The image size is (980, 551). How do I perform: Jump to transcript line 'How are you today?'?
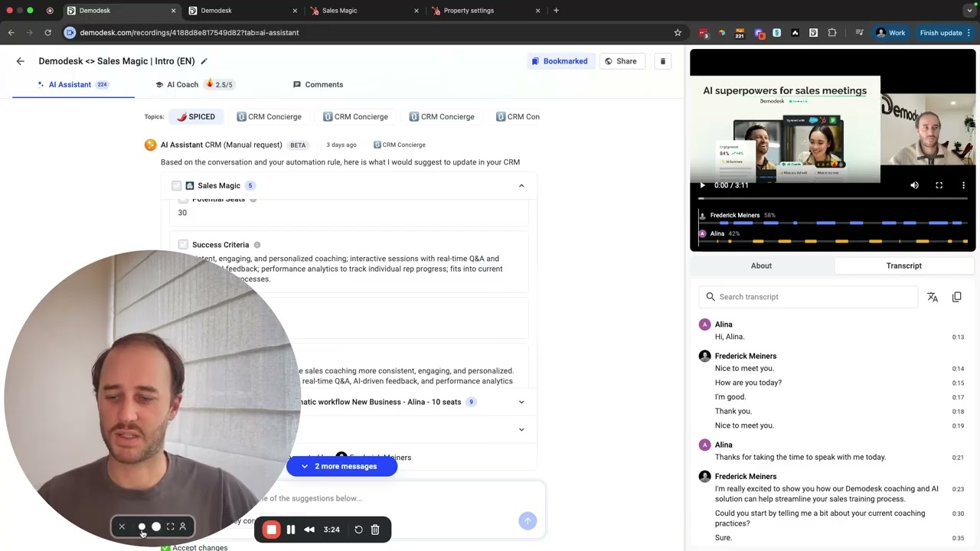pyautogui.click(x=748, y=383)
